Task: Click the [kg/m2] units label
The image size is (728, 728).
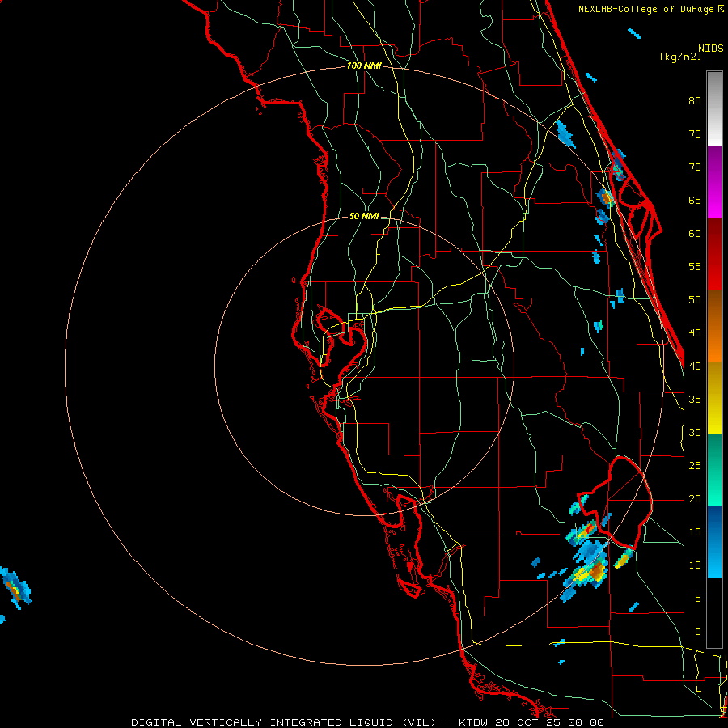Action: point(680,57)
